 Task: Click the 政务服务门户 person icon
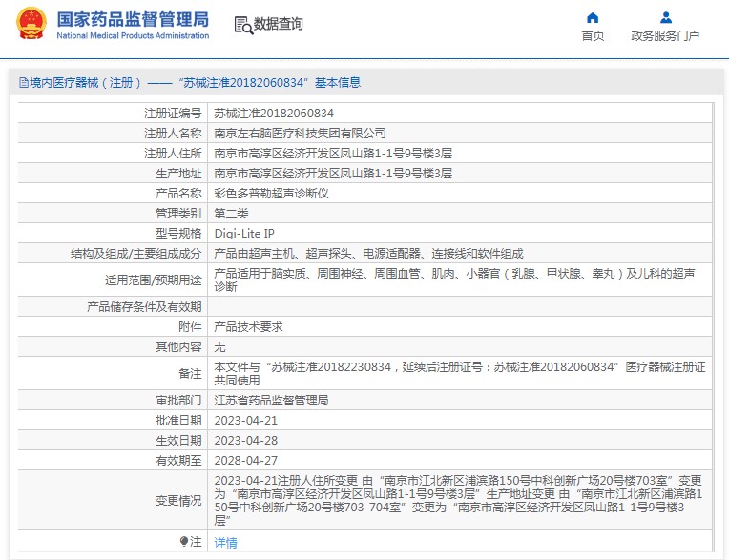tap(665, 17)
